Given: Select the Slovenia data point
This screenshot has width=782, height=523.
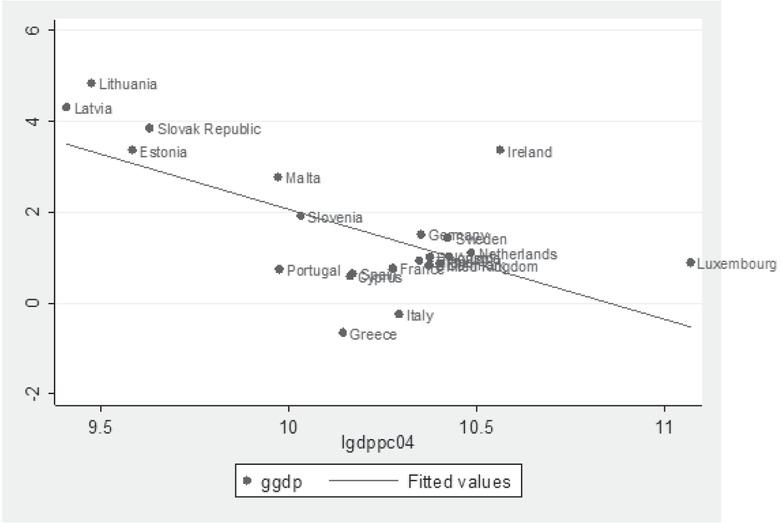Looking at the screenshot, I should coord(300,215).
